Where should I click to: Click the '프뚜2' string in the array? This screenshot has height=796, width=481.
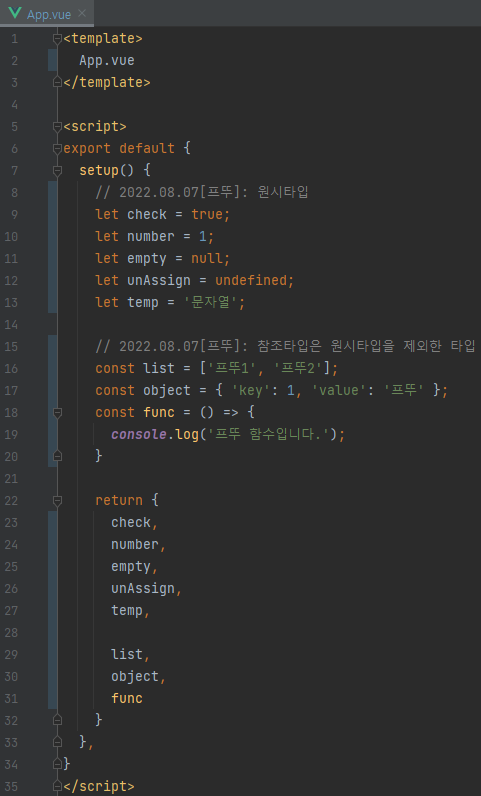[298, 369]
